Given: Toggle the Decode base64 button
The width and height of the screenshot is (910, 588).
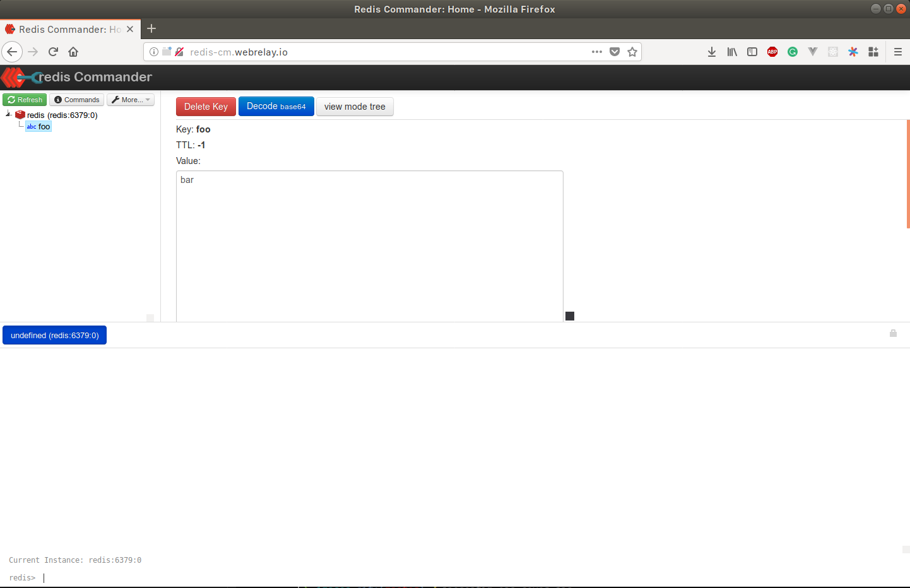Looking at the screenshot, I should [276, 106].
